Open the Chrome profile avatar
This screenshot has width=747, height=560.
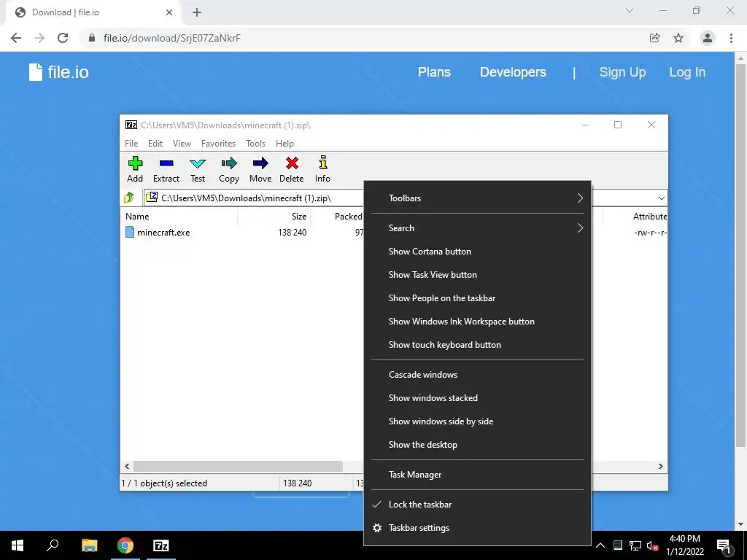(708, 38)
